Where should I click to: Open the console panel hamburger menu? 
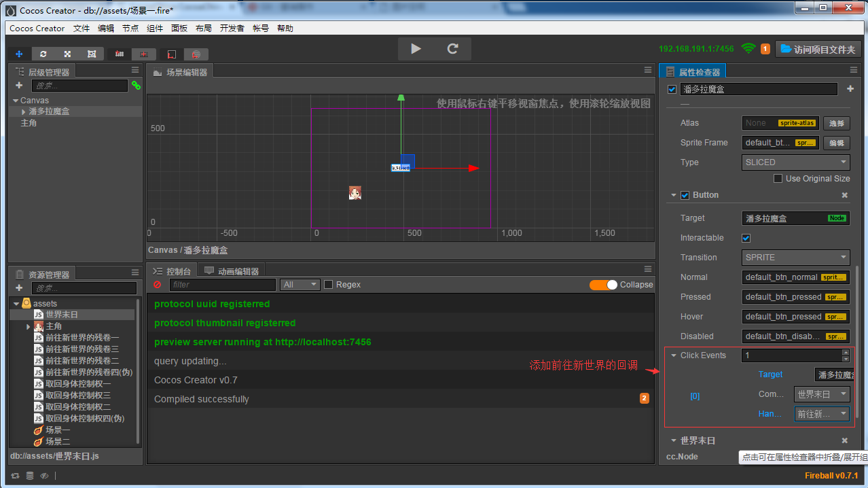pyautogui.click(x=648, y=270)
